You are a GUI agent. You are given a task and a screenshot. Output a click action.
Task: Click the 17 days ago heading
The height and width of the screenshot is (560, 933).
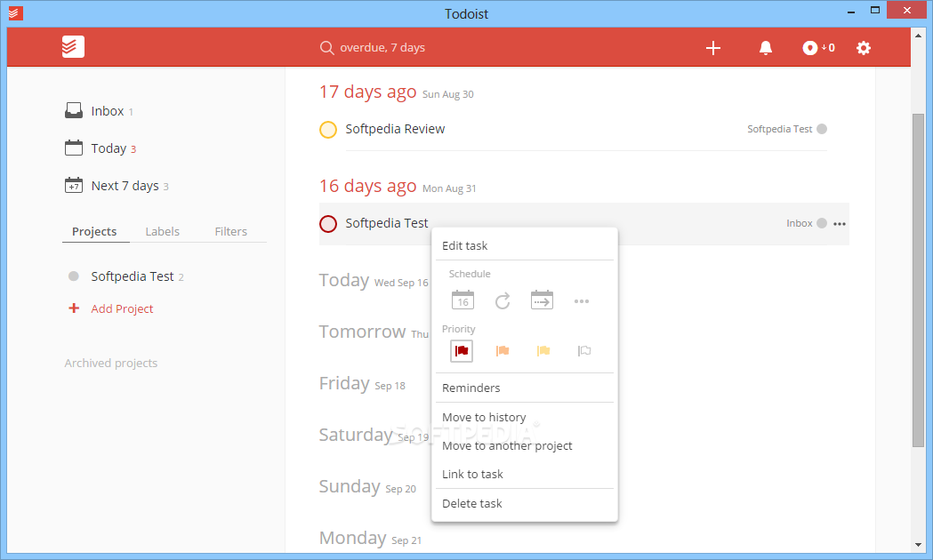[367, 92]
